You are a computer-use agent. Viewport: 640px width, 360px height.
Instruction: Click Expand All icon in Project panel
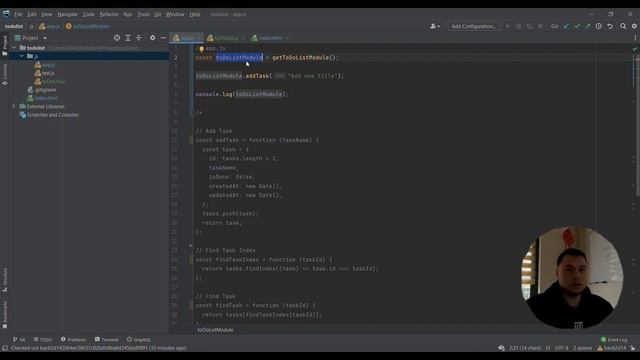[128, 38]
